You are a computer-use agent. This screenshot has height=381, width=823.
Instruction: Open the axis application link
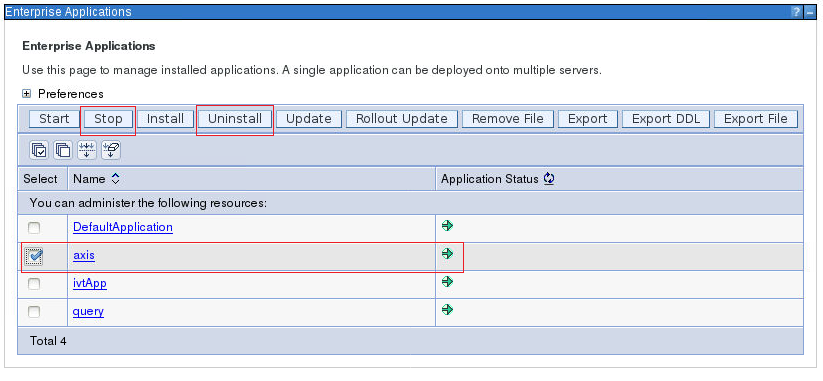click(84, 256)
